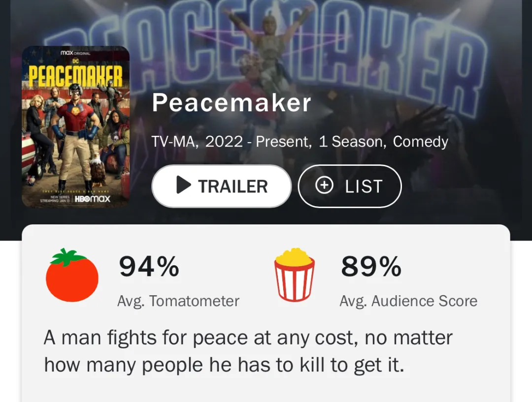The width and height of the screenshot is (532, 402).
Task: Click the plus circle icon beside LIST
Action: tap(324, 186)
